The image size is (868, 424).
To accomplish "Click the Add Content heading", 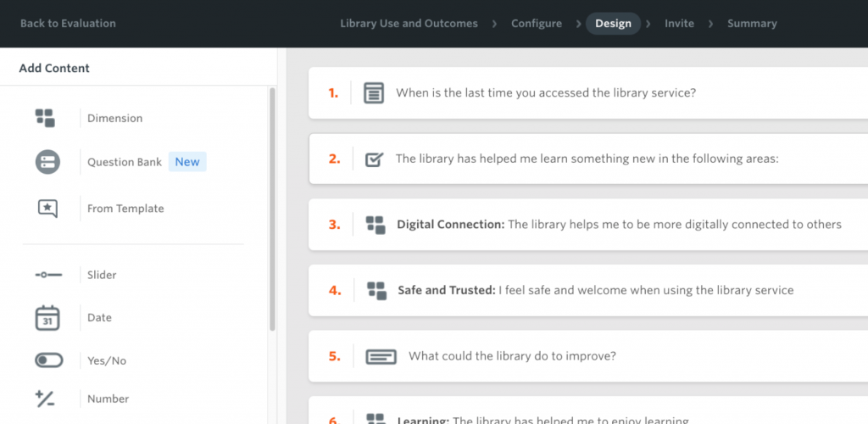I will 54,69.
